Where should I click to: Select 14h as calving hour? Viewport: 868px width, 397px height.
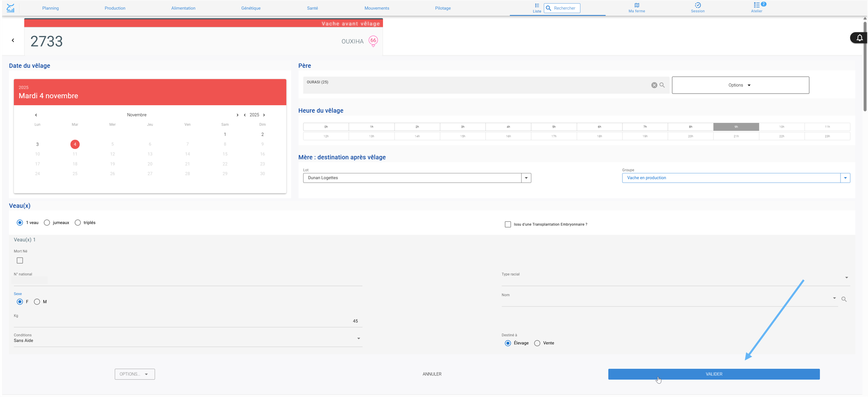click(x=417, y=136)
